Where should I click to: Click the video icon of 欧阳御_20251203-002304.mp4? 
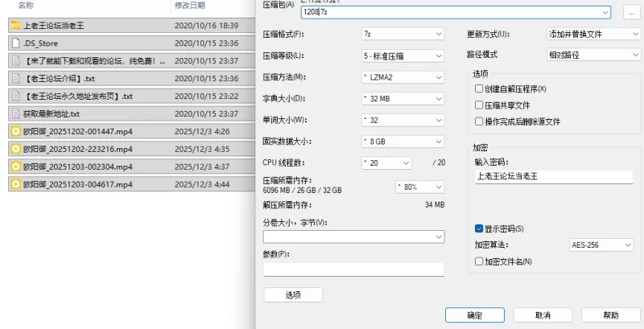15,167
